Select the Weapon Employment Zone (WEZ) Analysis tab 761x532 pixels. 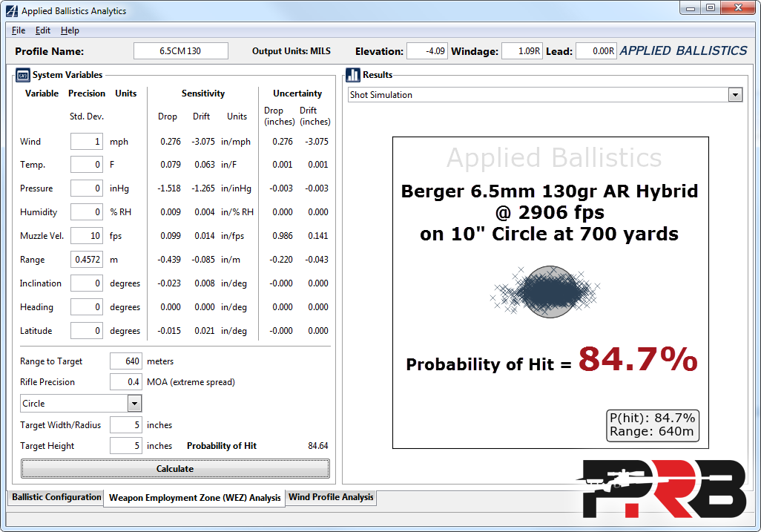(x=194, y=498)
